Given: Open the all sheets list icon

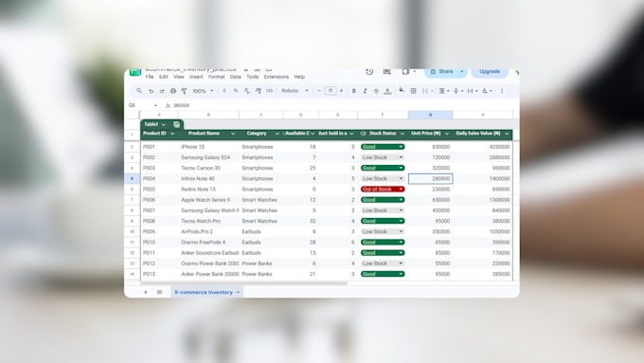Looking at the screenshot, I should pos(159,292).
